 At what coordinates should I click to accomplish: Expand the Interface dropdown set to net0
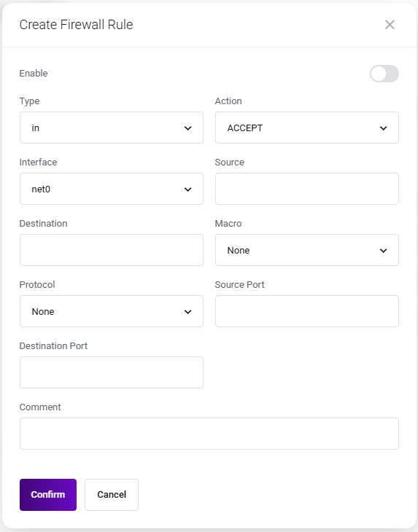pos(112,189)
